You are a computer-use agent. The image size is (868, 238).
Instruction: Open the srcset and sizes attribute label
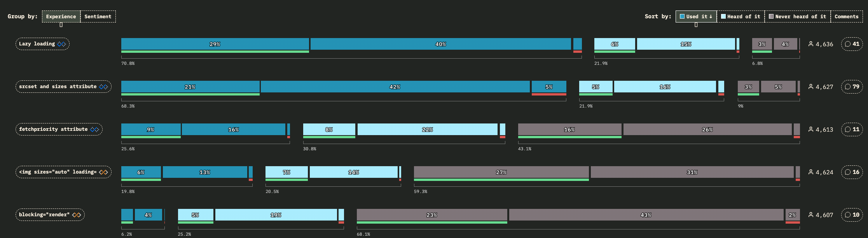point(58,87)
